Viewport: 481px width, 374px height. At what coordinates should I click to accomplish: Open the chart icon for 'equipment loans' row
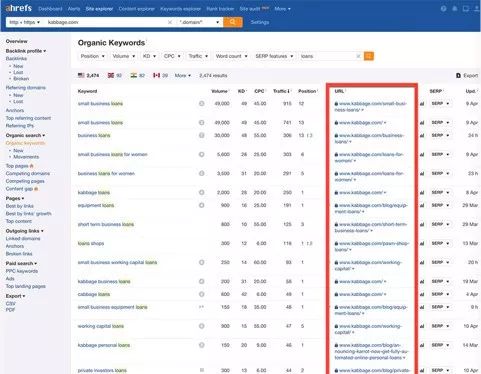422,205
